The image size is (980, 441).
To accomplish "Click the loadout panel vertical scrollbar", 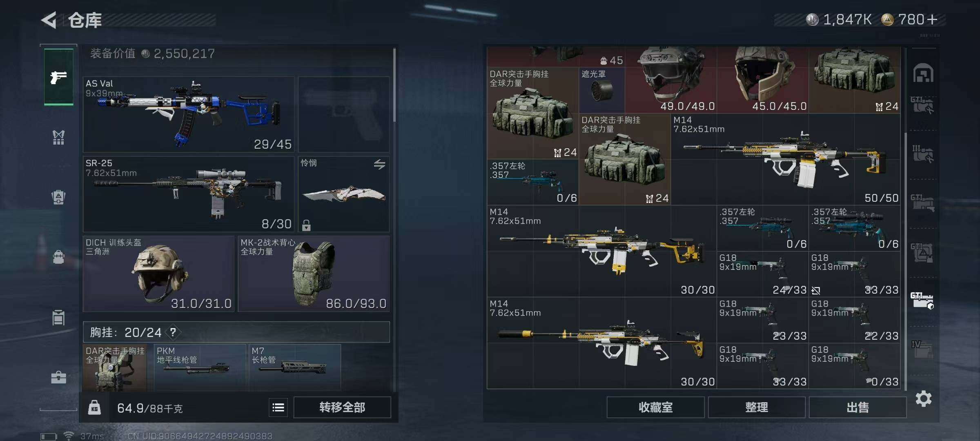I will (394, 85).
